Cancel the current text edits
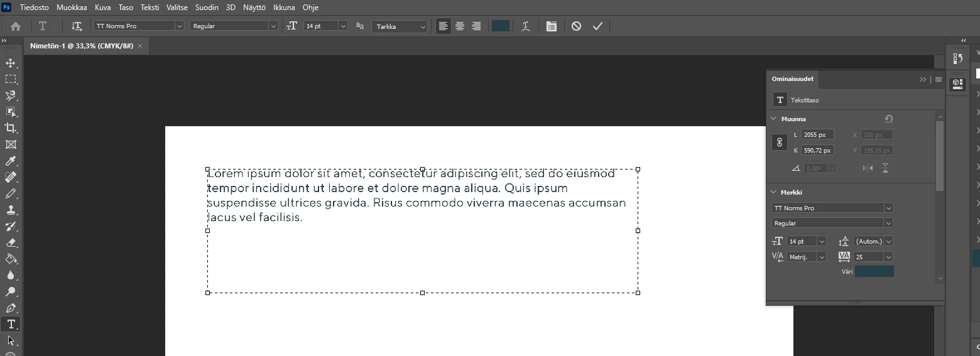980x356 pixels. [x=576, y=26]
